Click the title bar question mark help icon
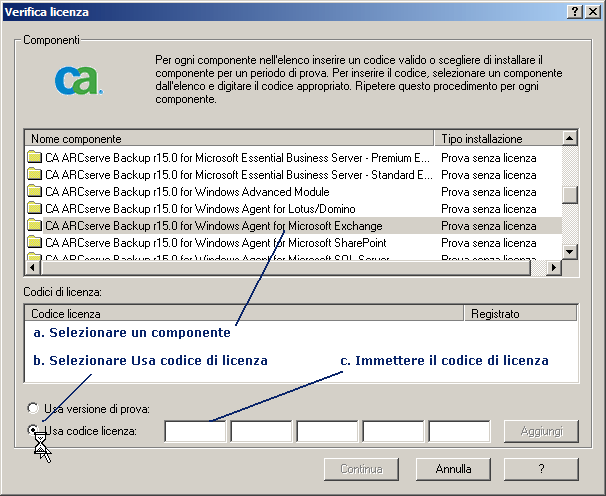Screen dimensions: 606x496 575,12
